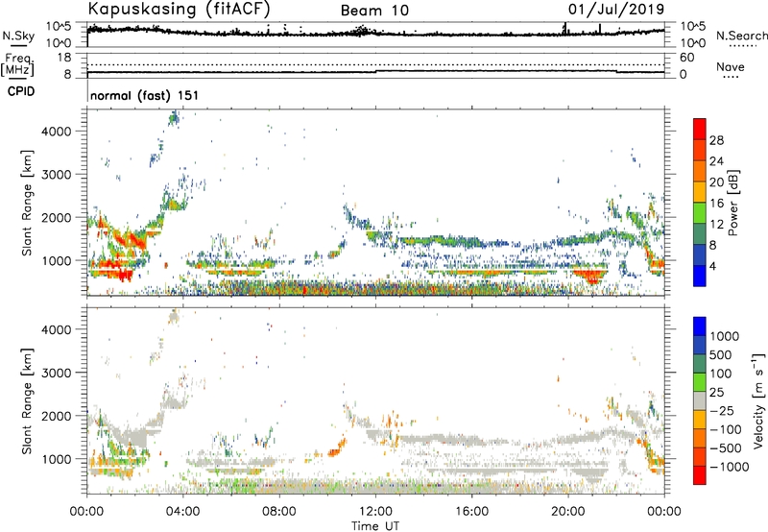The width and height of the screenshot is (768, 532).
Task: Click the blue bottom of power colorbar
Action: [700, 278]
